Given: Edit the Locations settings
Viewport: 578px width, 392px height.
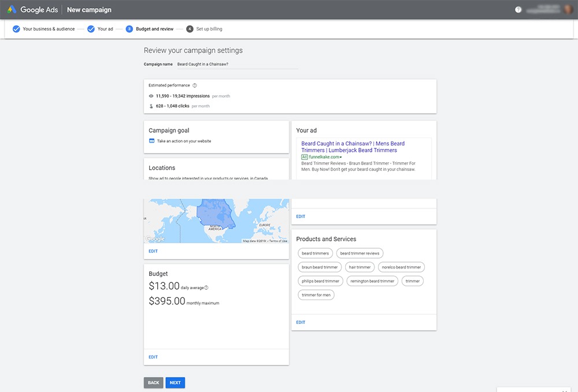Looking at the screenshot, I should 153,251.
